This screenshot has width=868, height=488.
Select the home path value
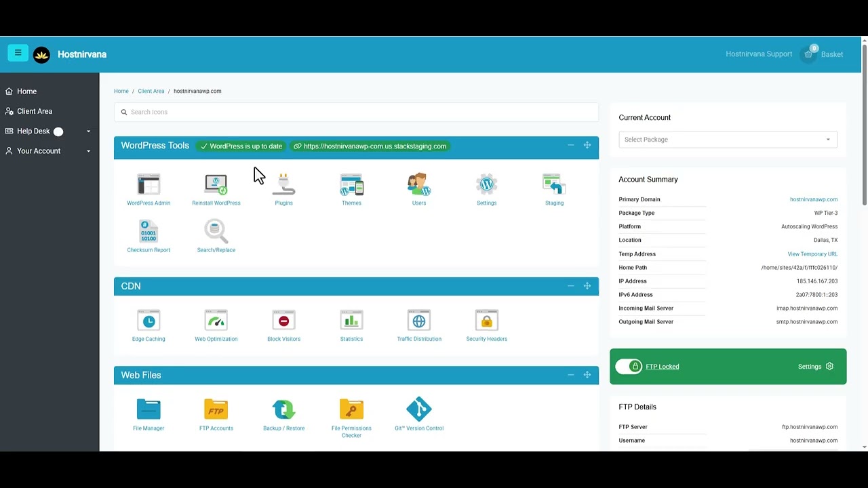(x=800, y=268)
